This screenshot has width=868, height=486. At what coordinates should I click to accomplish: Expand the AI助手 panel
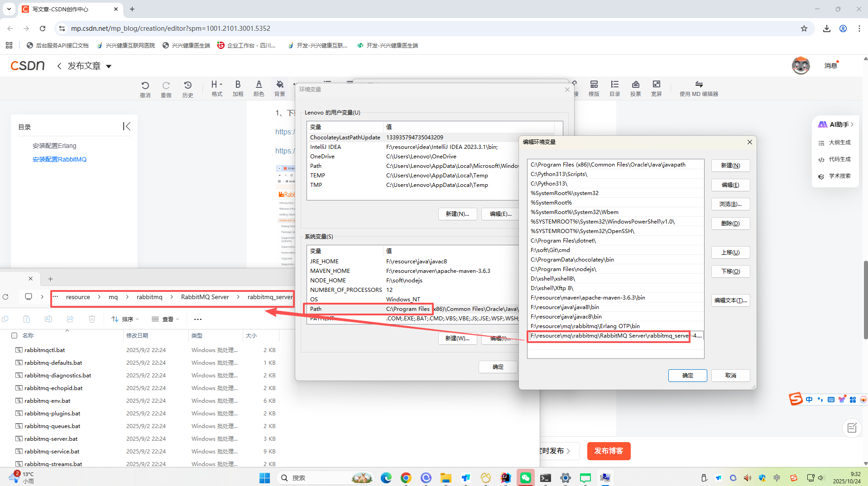point(835,124)
